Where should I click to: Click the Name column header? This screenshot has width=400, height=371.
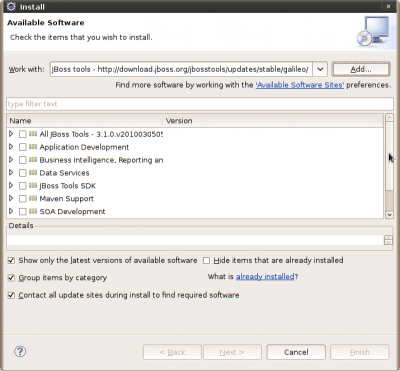click(x=85, y=121)
